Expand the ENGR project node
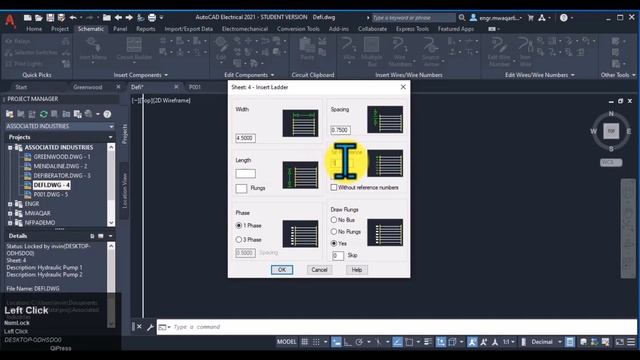 pyautogui.click(x=10, y=204)
